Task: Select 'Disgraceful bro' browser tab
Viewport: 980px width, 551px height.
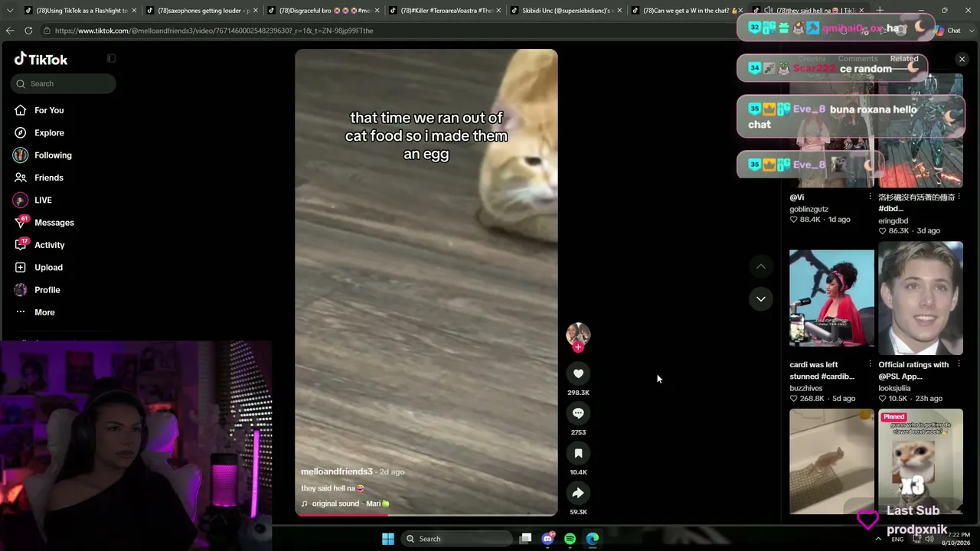Action: (324, 11)
